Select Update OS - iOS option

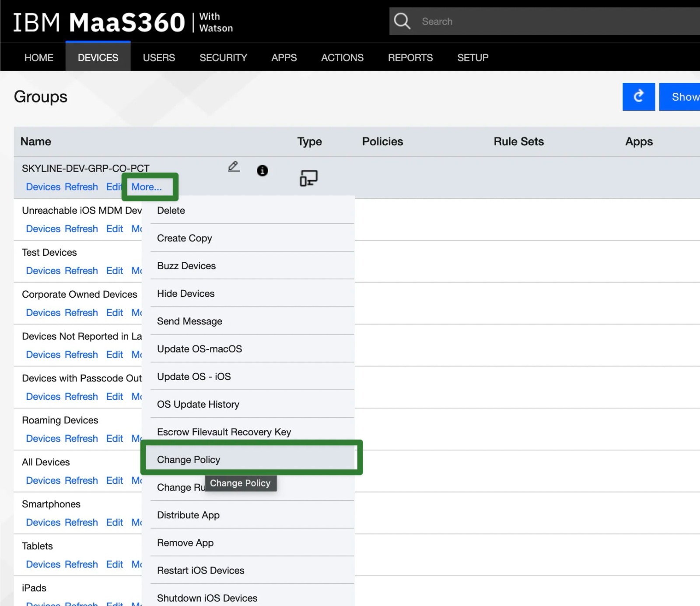click(x=252, y=377)
